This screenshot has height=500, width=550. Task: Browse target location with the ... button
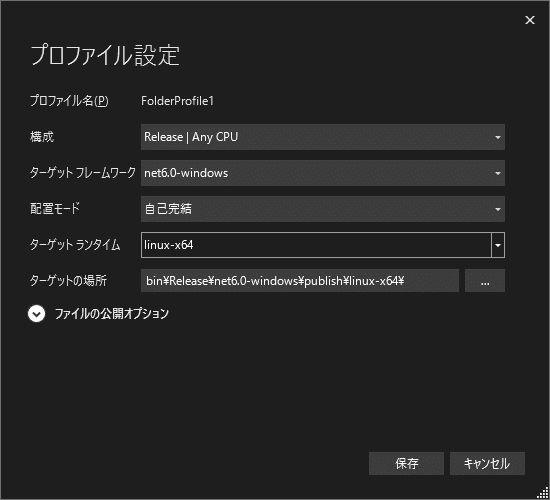(485, 281)
